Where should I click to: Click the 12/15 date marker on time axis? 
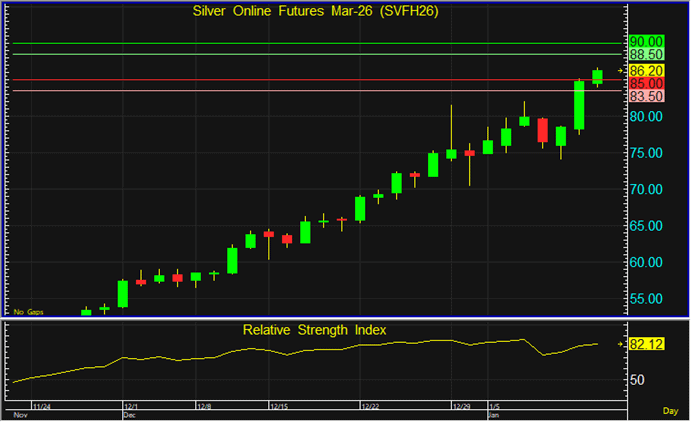click(x=279, y=407)
